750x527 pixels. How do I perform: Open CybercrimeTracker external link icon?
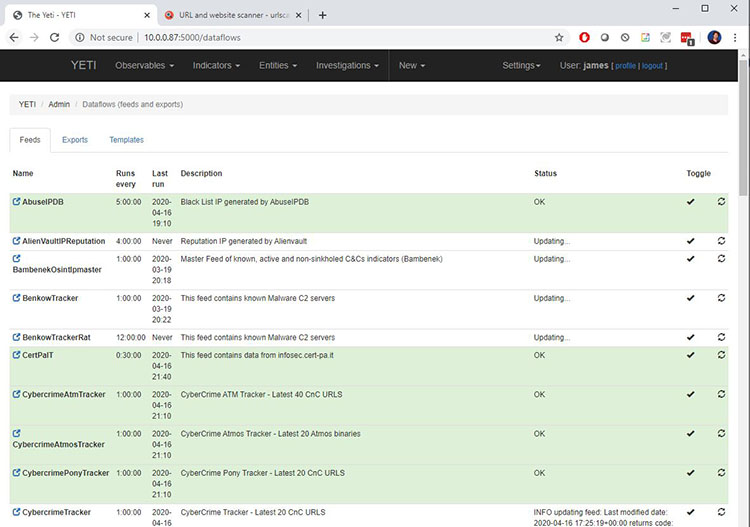coord(16,512)
